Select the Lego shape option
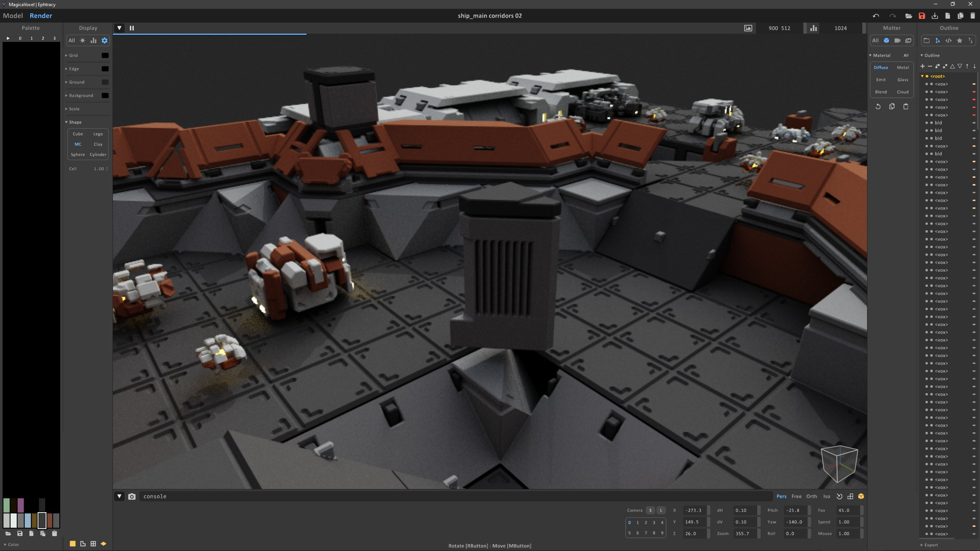The height and width of the screenshot is (551, 980). click(x=98, y=134)
